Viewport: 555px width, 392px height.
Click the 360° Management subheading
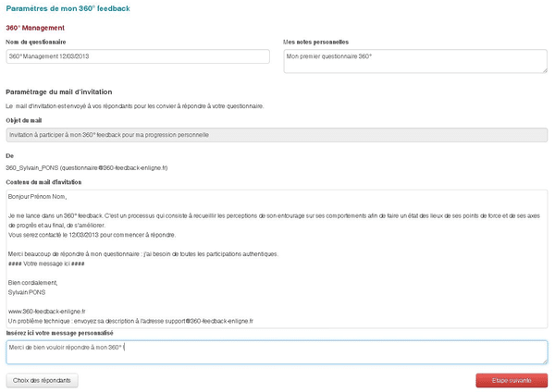pyautogui.click(x=35, y=28)
